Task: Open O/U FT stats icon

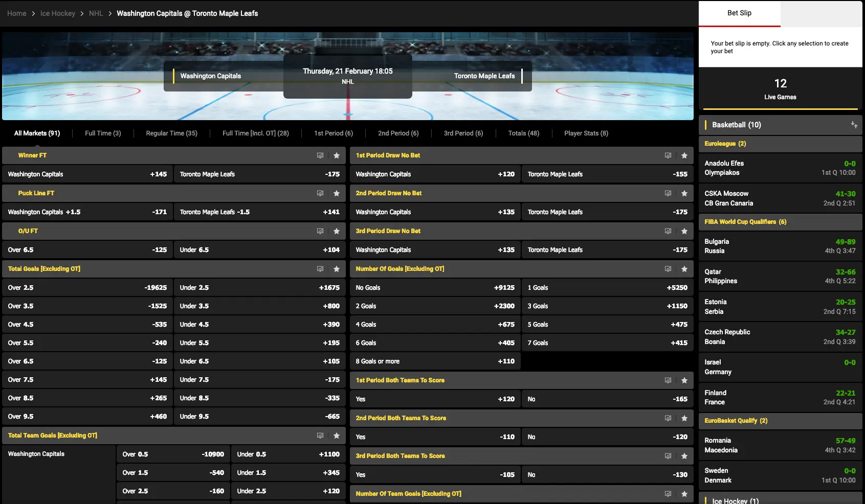Action: (320, 231)
